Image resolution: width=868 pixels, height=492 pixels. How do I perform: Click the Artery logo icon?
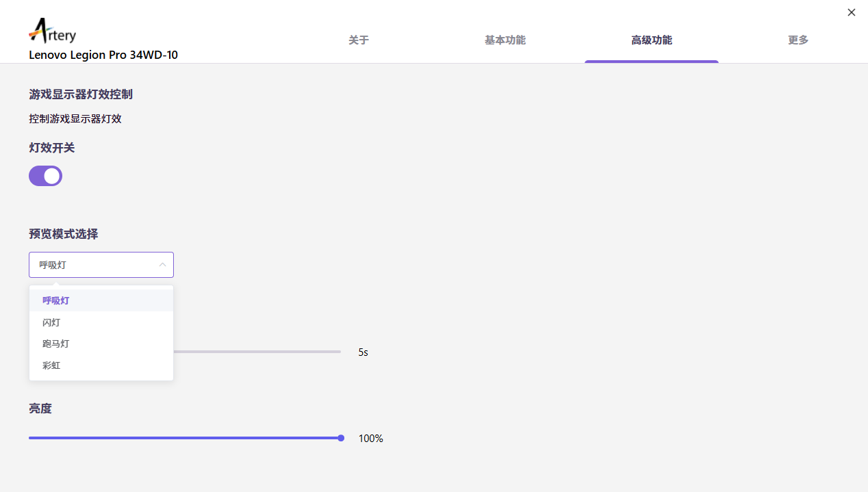click(x=52, y=31)
